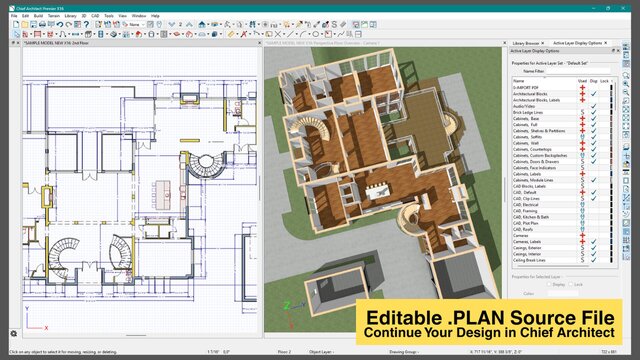This screenshot has height=360, width=640.
Task: Select the blue house camera view icon
Action: point(202,24)
